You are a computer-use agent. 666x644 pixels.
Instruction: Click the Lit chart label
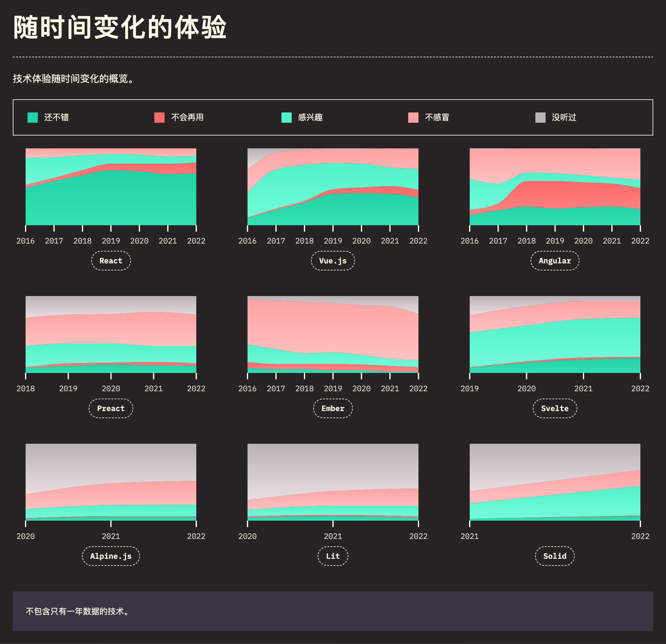pyautogui.click(x=333, y=556)
